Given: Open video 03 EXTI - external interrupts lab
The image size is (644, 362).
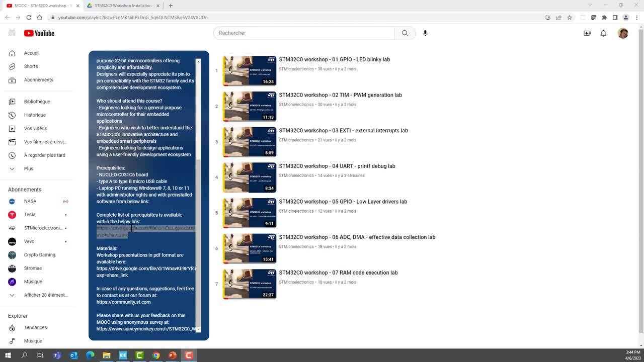Looking at the screenshot, I should click(x=343, y=131).
